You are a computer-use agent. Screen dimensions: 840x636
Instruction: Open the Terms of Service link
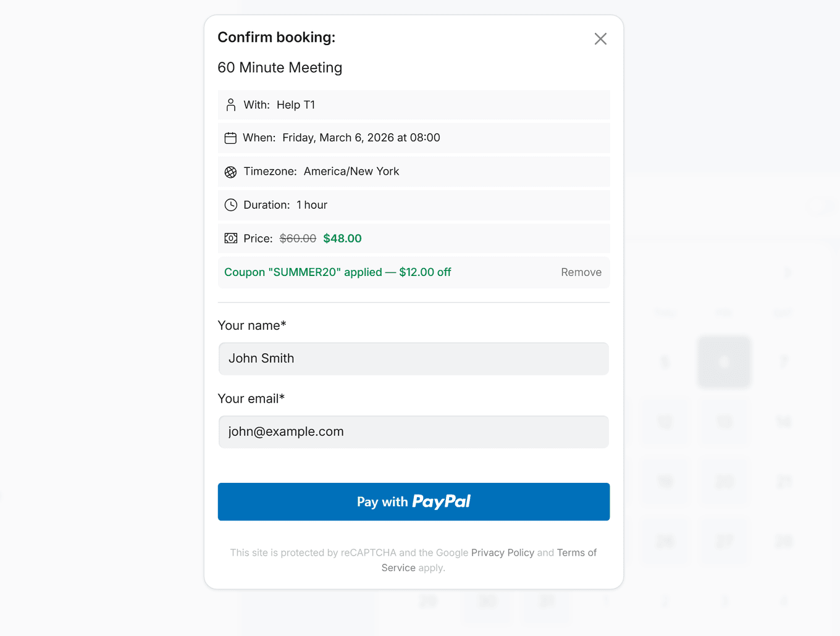pos(576,552)
